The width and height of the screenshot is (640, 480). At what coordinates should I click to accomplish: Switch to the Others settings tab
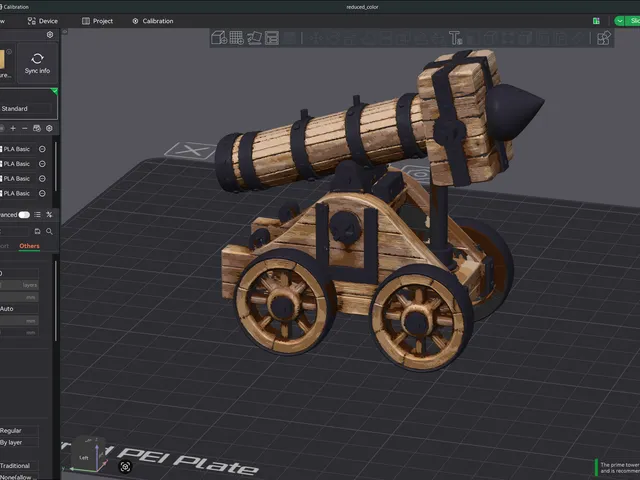(x=29, y=246)
